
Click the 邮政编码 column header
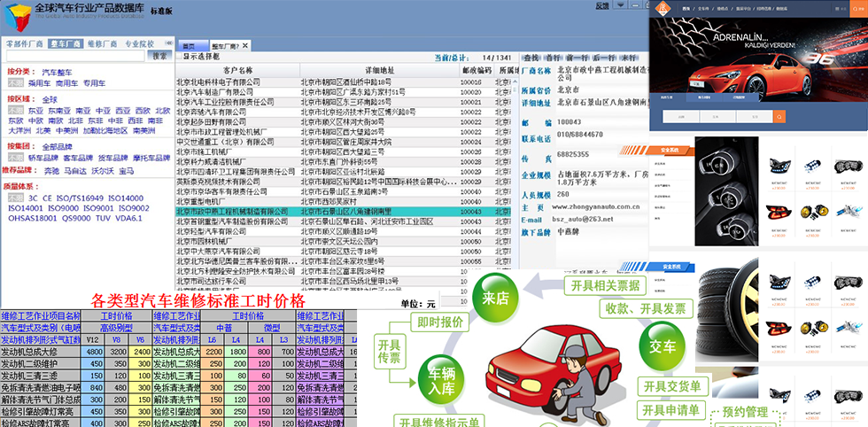point(477,70)
